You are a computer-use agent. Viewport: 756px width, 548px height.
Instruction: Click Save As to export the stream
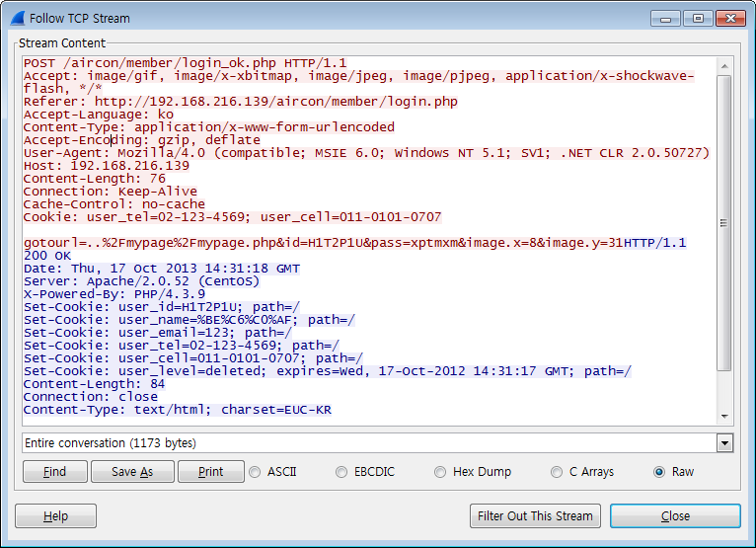point(132,472)
